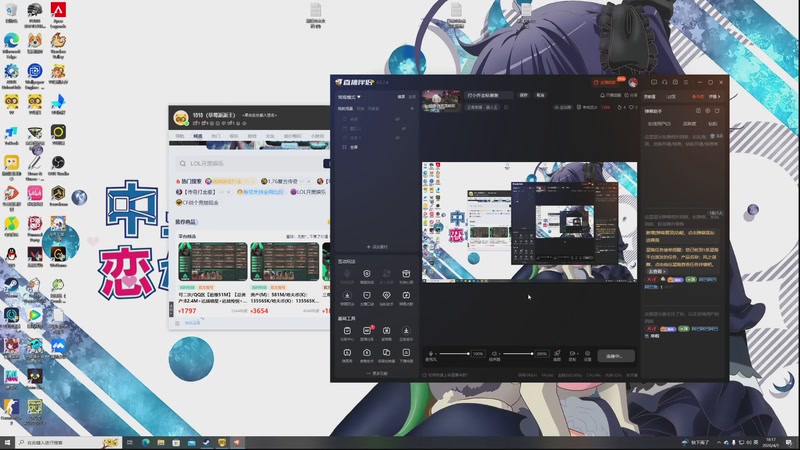Adjust the speaker volume slider
This screenshot has height=450, width=800.
[x=518, y=354]
